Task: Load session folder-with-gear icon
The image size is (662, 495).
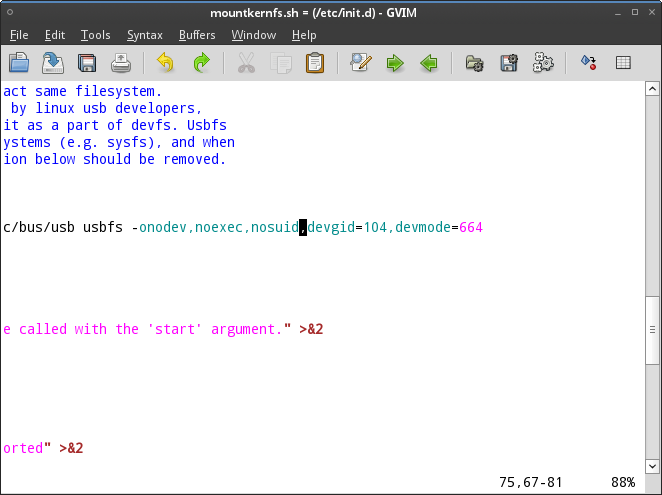Action: 475,63
